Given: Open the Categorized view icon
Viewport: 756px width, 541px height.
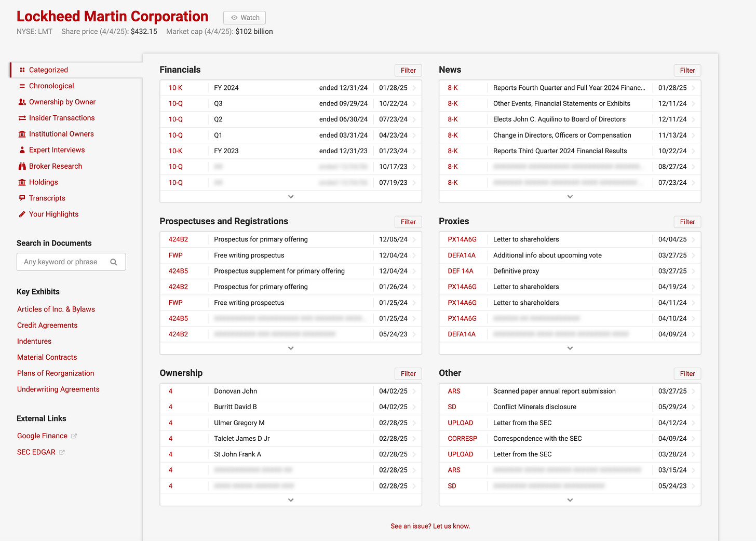Looking at the screenshot, I should [x=22, y=70].
